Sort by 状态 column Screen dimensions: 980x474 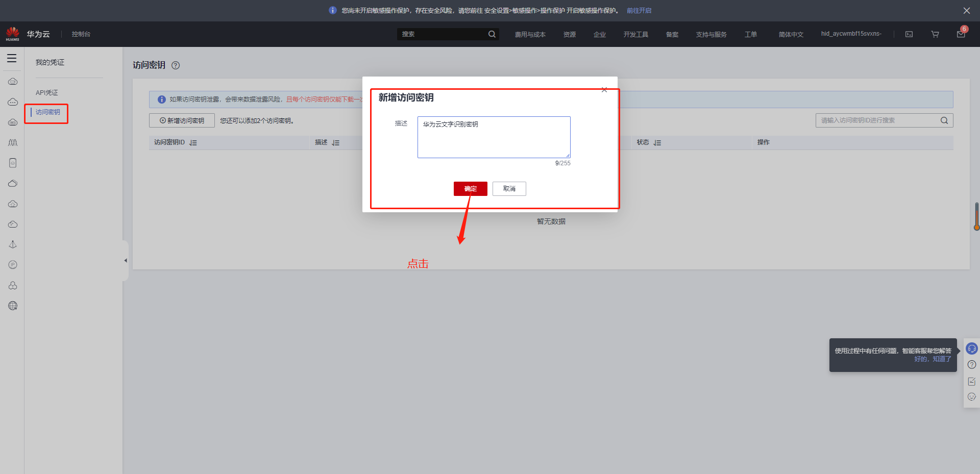click(657, 143)
